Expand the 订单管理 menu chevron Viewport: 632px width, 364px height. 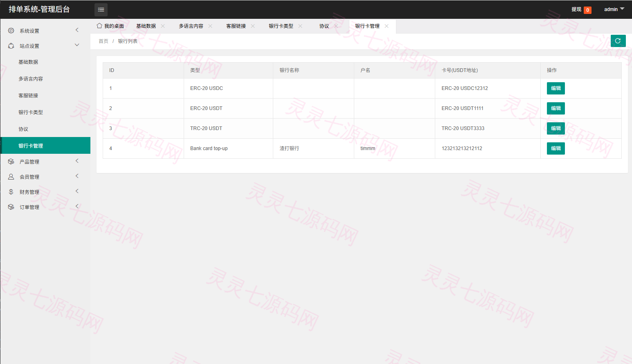pyautogui.click(x=77, y=206)
